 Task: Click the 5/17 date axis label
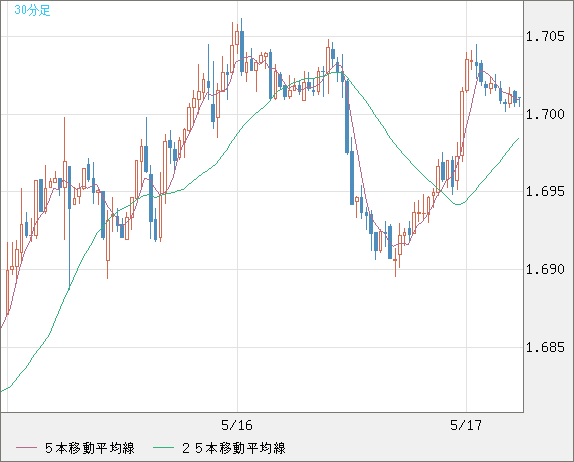[x=466, y=425]
